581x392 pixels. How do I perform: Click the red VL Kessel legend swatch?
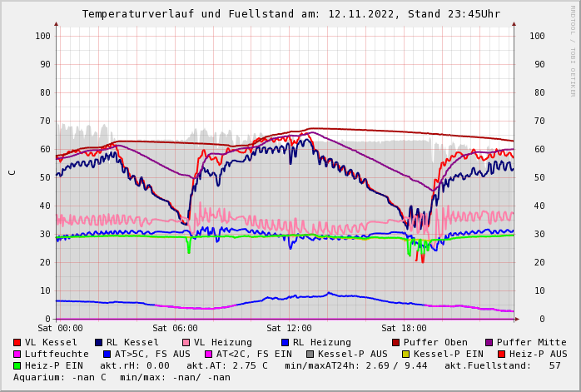(x=17, y=343)
